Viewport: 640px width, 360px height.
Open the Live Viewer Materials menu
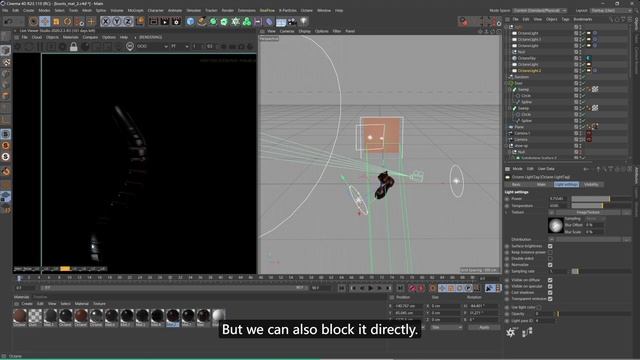pyautogui.click(x=70, y=37)
